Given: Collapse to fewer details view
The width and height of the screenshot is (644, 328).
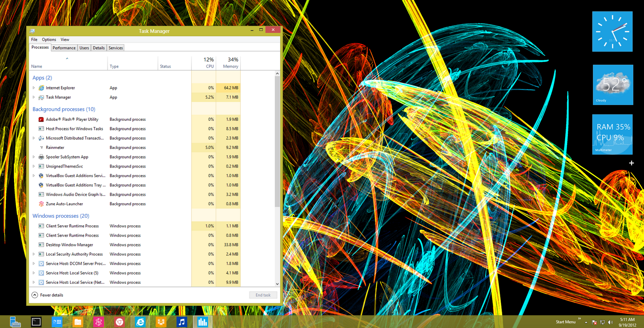Looking at the screenshot, I should (47, 295).
